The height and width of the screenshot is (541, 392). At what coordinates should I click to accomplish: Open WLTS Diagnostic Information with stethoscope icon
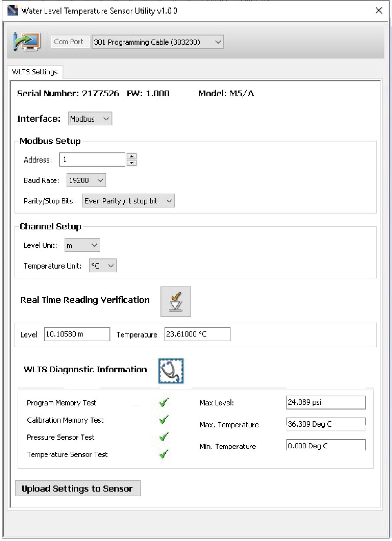[x=171, y=371]
